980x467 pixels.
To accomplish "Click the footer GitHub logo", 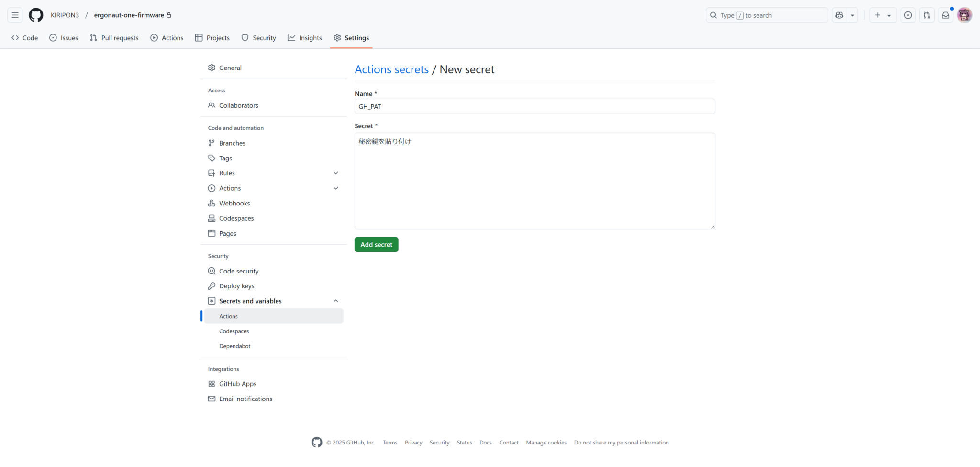I will click(x=317, y=443).
